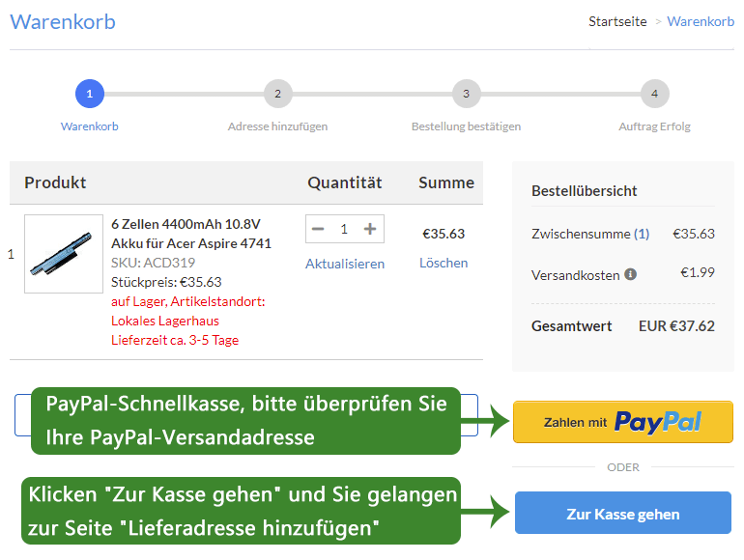744x560 pixels.
Task: Click step 4 circle in progress bar
Action: pos(655,94)
